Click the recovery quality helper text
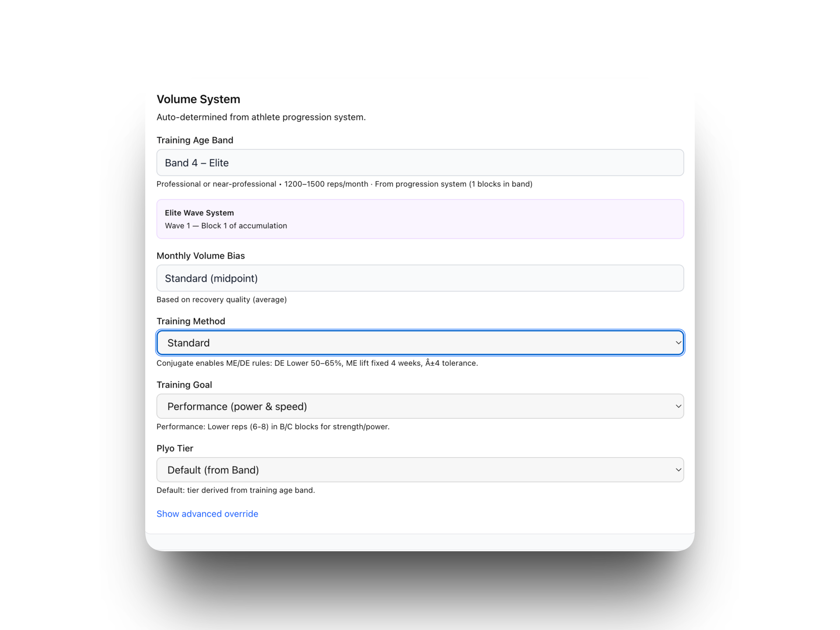Image resolution: width=840 pixels, height=630 pixels. [221, 300]
